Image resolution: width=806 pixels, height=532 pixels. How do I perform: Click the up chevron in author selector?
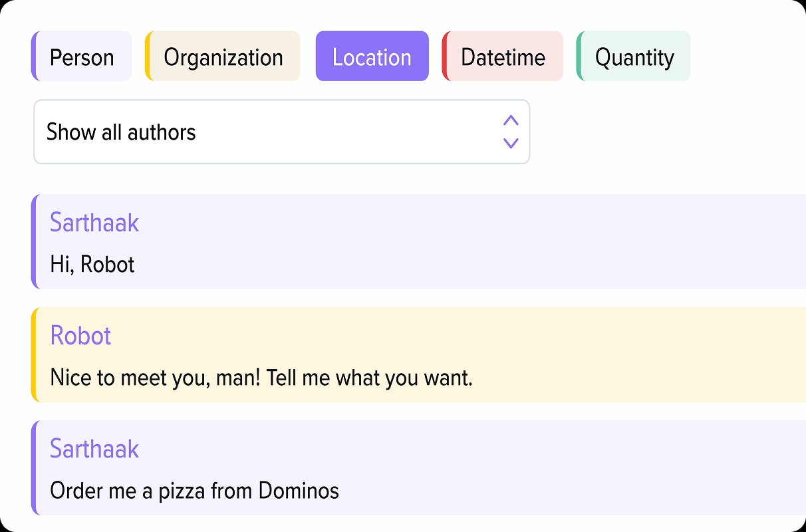511,120
